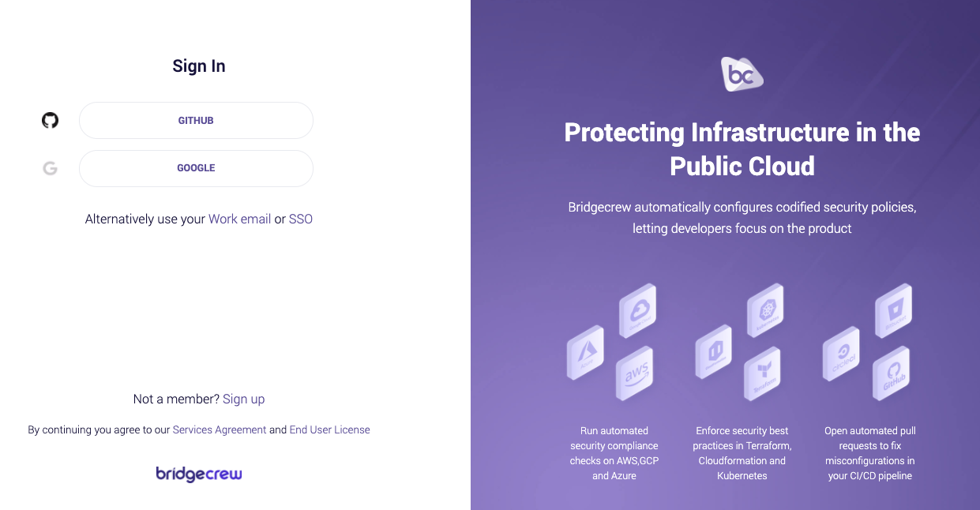Click the AWS tile icon
This screenshot has height=510, width=980.
[x=634, y=373]
